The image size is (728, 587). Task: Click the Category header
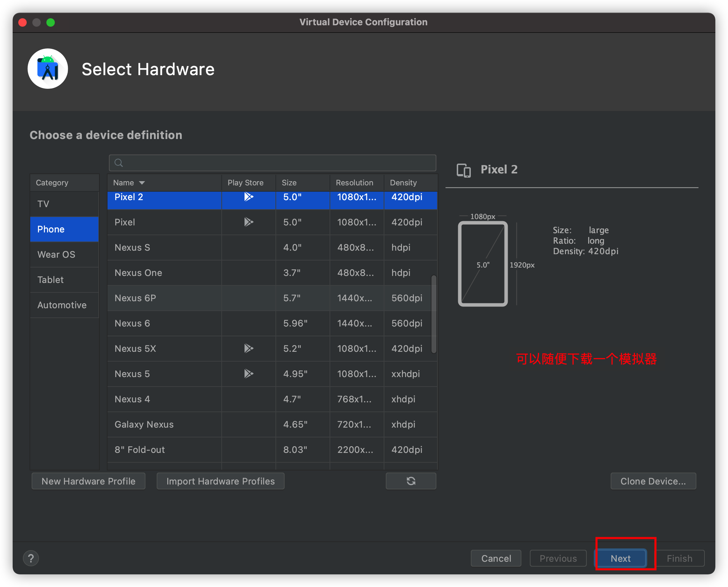click(65, 183)
